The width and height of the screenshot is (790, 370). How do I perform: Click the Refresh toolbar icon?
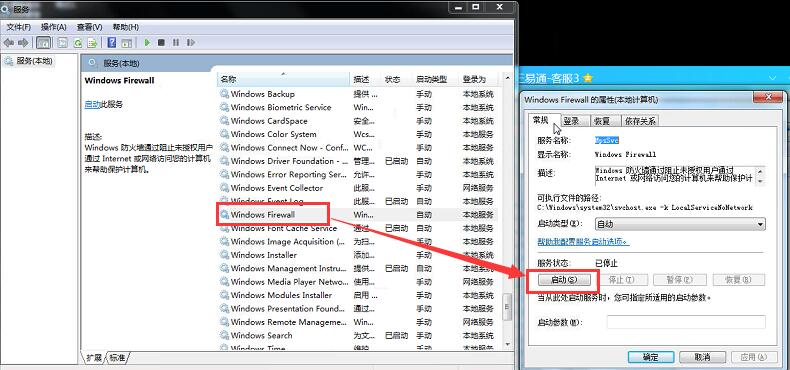78,43
